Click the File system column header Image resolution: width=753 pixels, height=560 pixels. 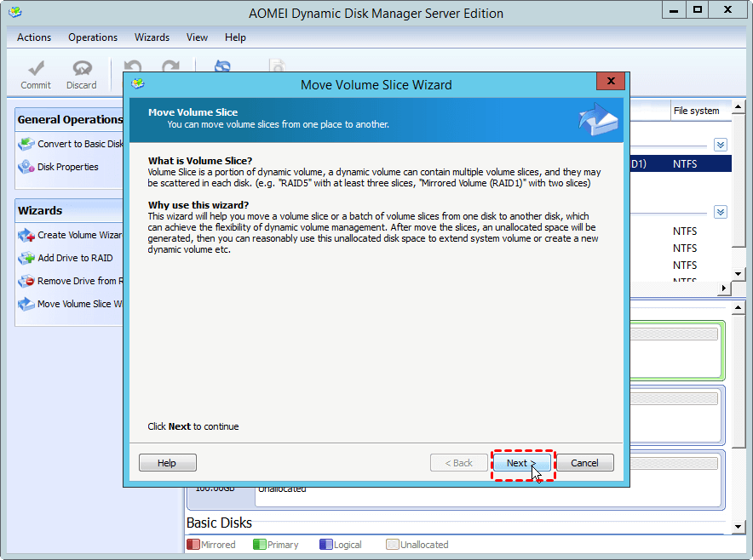700,111
